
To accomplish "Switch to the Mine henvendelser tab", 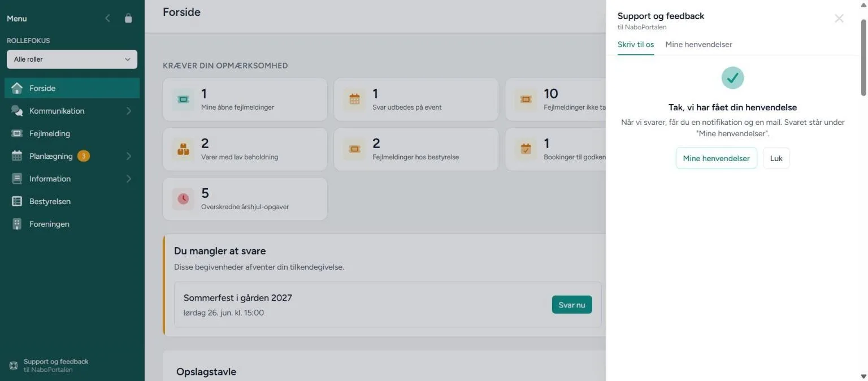I will (698, 44).
